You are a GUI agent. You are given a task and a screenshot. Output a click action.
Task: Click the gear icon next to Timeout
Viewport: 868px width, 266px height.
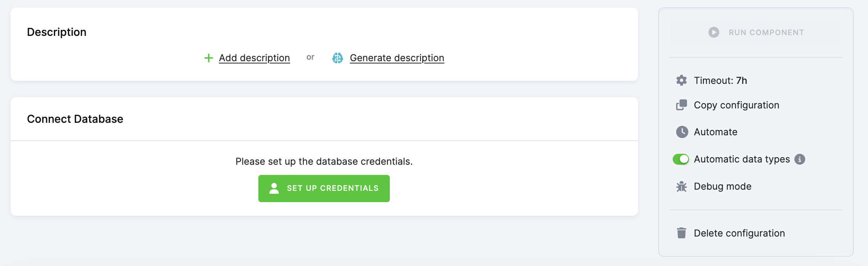click(x=681, y=80)
